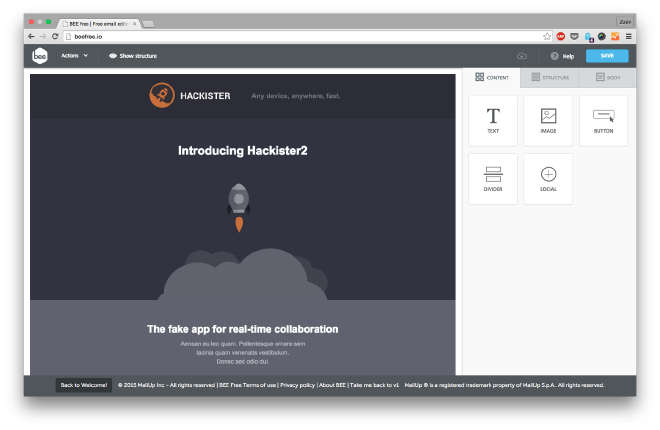
Task: Open the 'Privacy policy' footer link
Action: coord(297,385)
